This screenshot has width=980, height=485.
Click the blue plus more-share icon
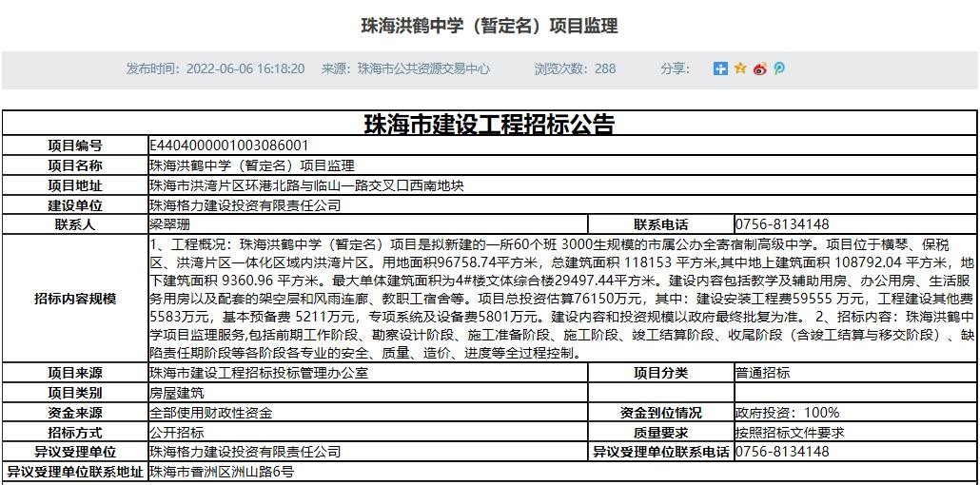coord(720,68)
